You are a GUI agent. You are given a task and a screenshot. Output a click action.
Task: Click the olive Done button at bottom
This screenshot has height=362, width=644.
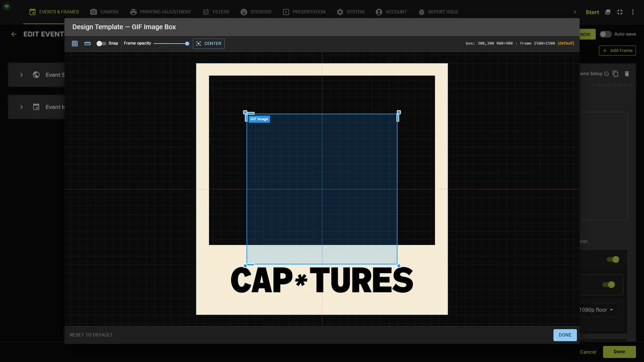(619, 352)
